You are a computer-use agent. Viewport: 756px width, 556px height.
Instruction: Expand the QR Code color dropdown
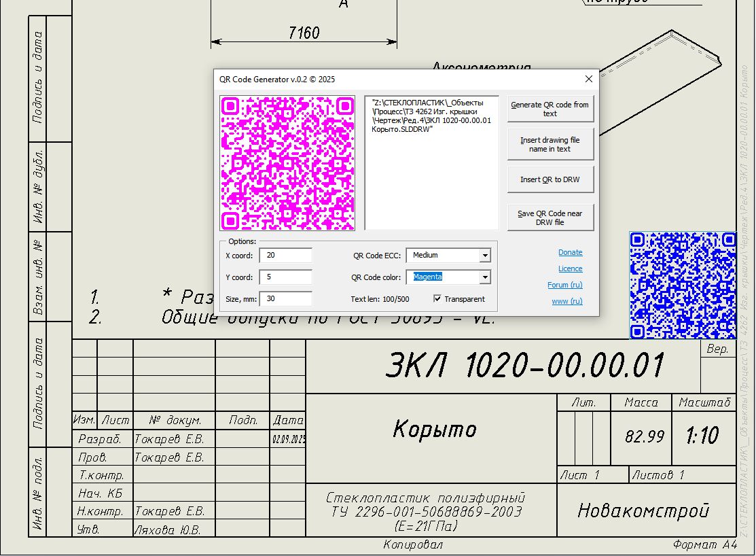(484, 277)
